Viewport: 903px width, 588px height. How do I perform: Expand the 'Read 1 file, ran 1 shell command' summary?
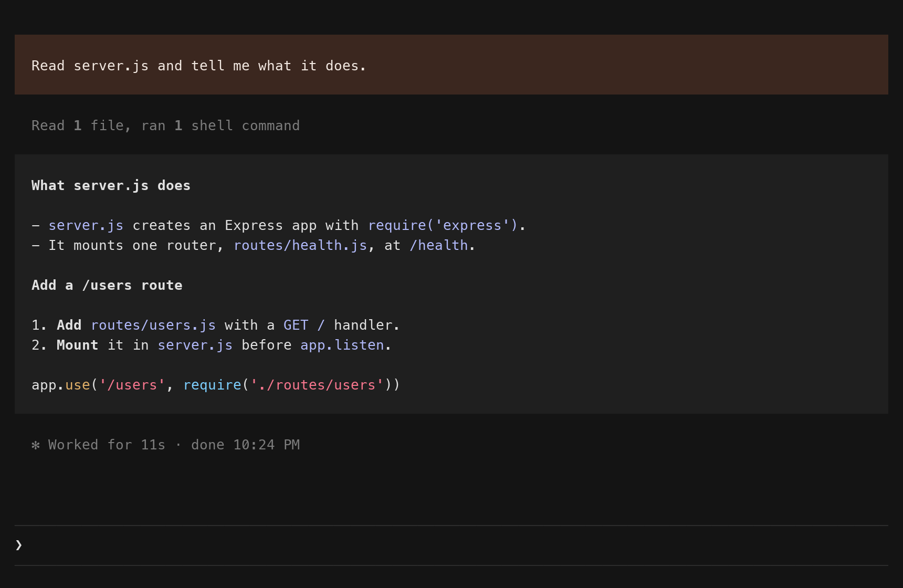(165, 125)
